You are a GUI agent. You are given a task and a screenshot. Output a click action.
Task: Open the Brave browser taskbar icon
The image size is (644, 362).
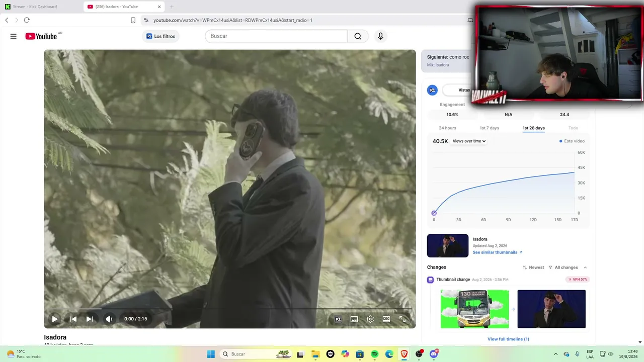[x=404, y=354]
